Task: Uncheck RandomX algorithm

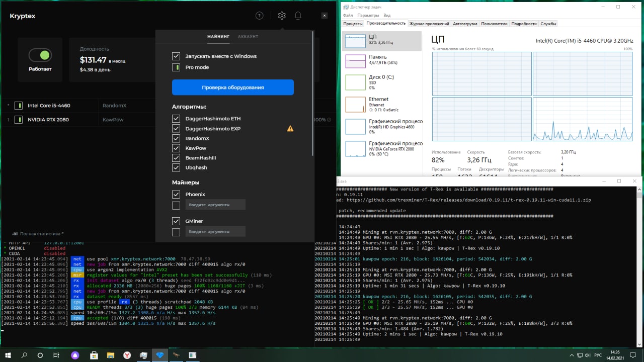Action: click(x=176, y=138)
